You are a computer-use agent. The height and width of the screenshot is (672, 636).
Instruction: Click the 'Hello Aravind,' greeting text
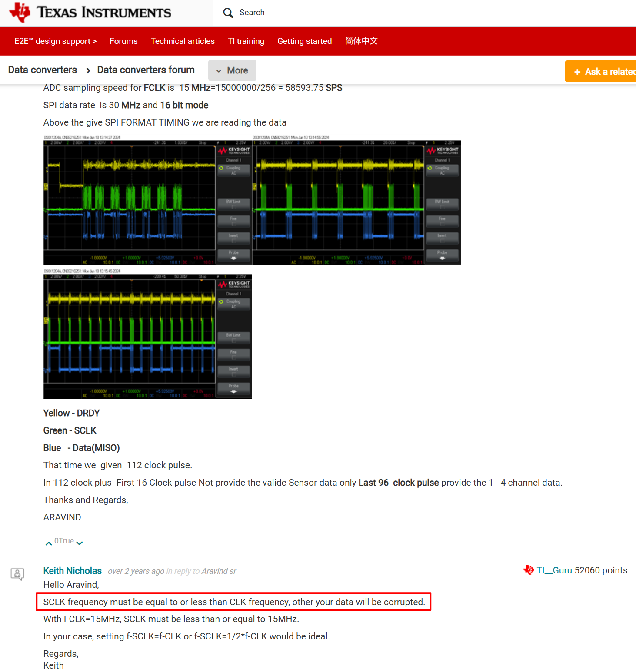coord(71,585)
